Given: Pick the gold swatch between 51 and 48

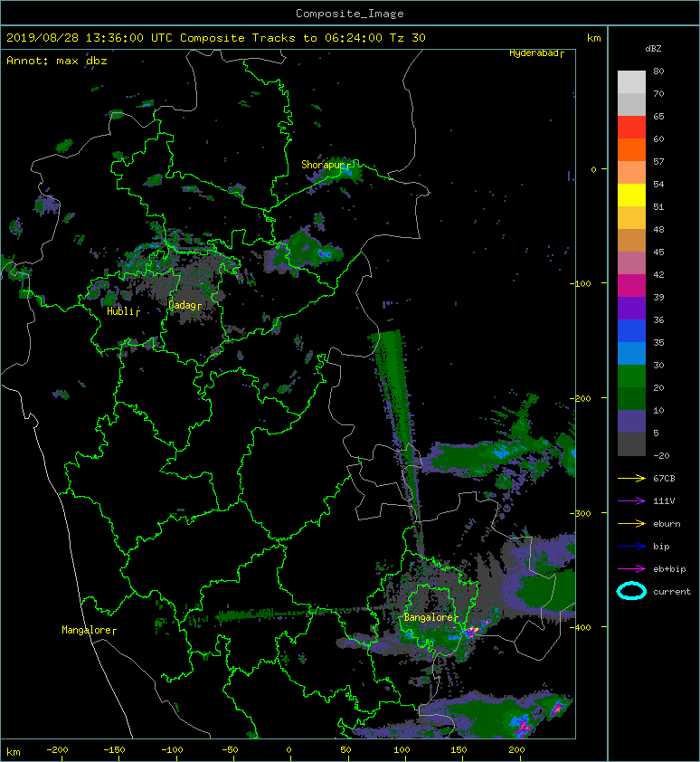Looking at the screenshot, I should [x=631, y=218].
